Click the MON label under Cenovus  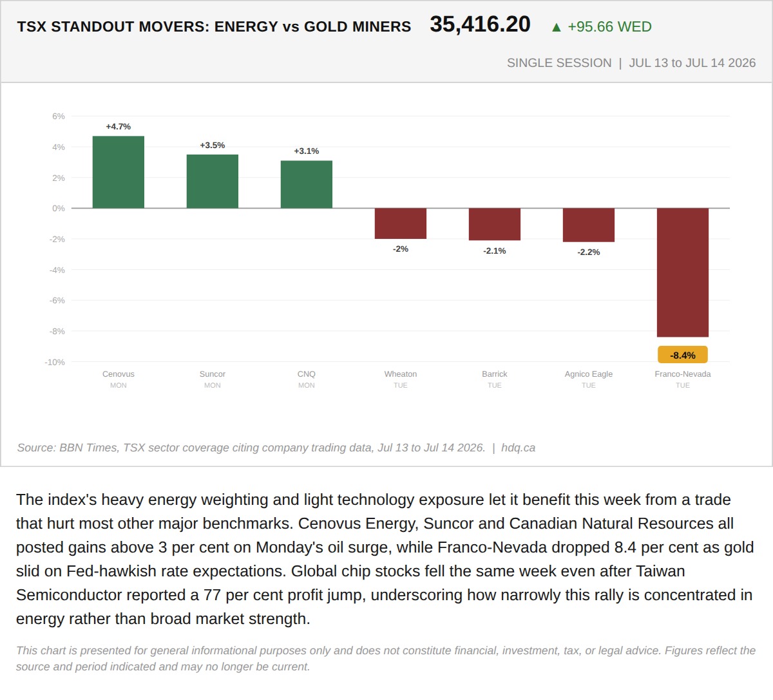tap(119, 385)
